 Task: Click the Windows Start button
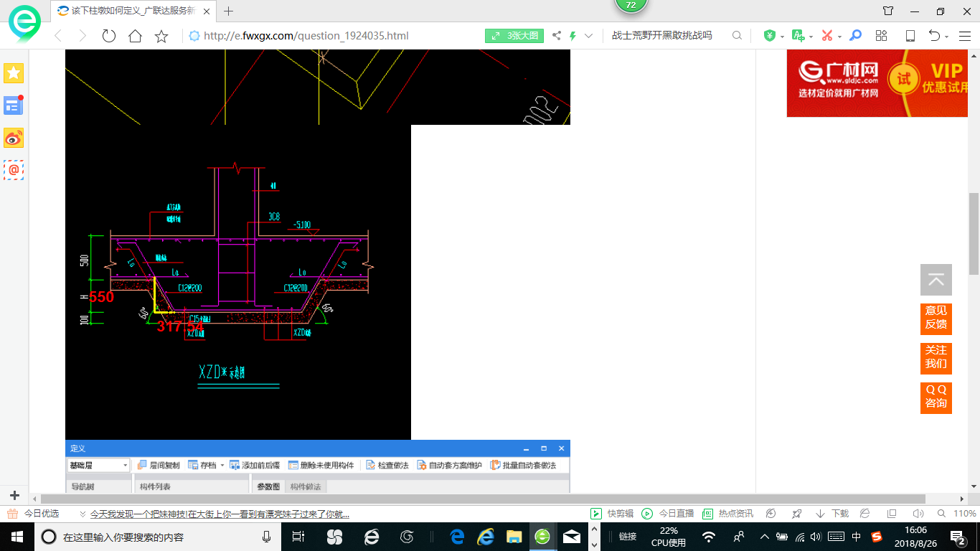(17, 537)
